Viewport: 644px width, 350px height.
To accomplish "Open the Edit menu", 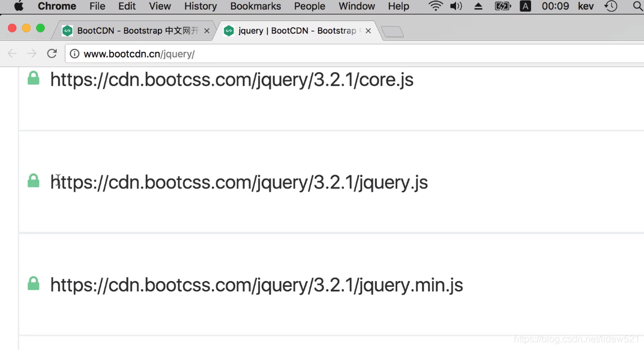I will pos(127,6).
